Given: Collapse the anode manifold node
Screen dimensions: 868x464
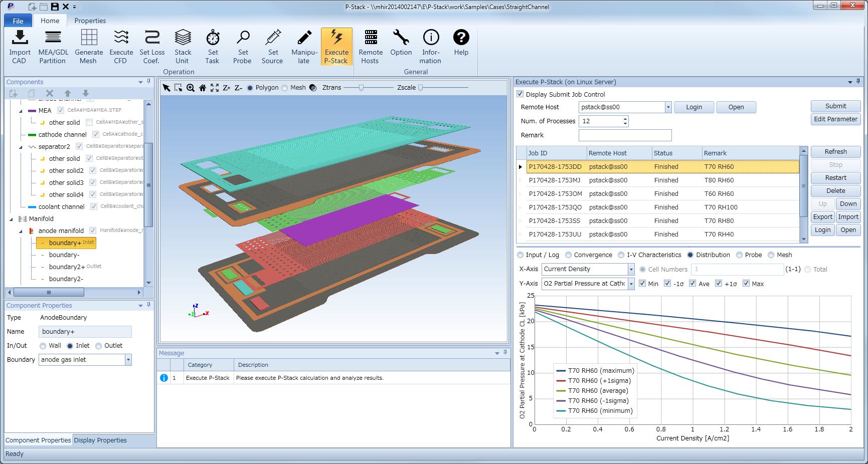Looking at the screenshot, I should coord(21,231).
